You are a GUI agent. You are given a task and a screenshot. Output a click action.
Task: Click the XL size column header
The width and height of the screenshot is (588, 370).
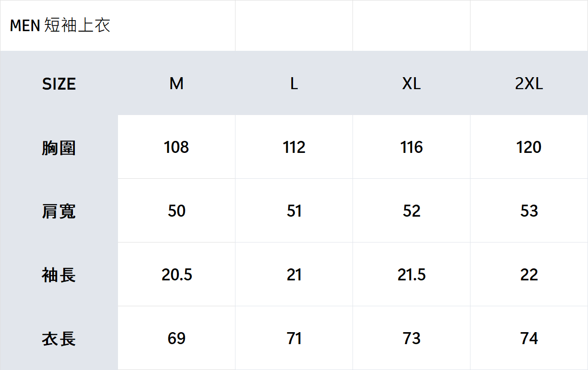pyautogui.click(x=412, y=84)
